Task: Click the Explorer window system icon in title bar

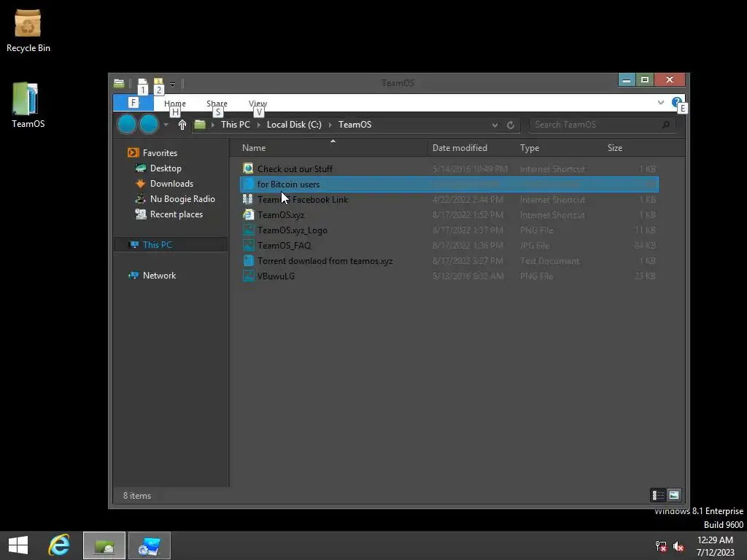Action: tap(119, 83)
